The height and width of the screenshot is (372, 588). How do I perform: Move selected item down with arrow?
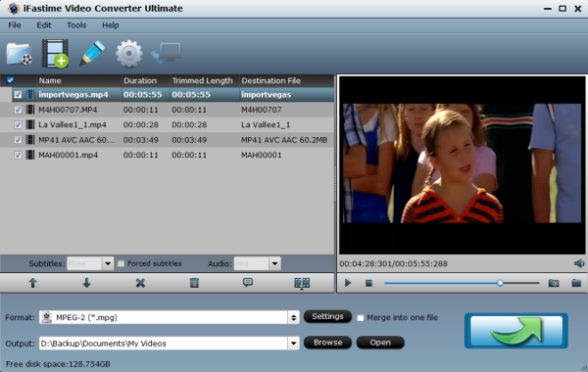[x=86, y=283]
